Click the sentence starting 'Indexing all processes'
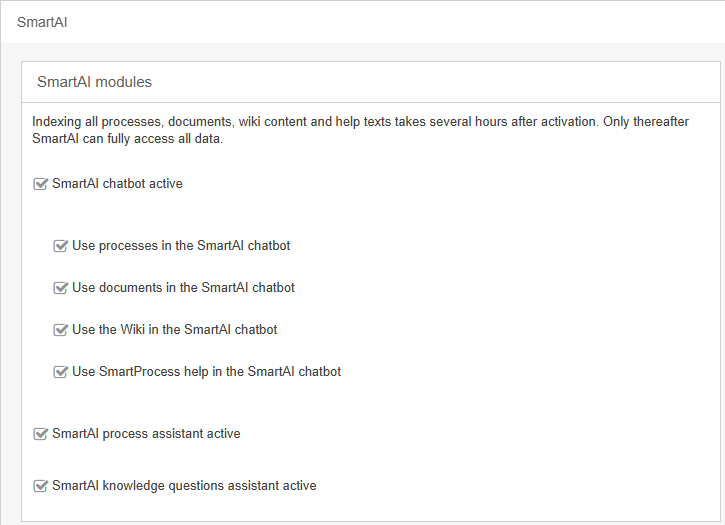 click(x=315, y=122)
